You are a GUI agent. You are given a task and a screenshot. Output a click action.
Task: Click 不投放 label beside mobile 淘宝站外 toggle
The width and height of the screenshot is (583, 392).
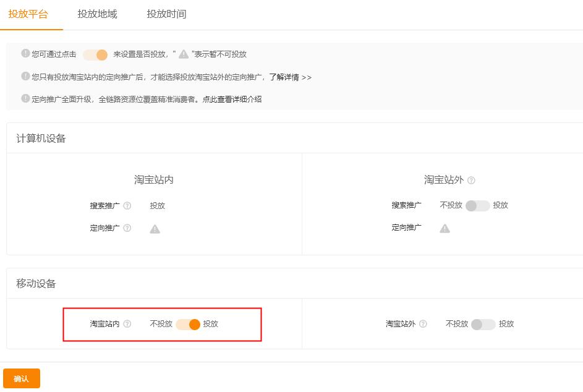click(457, 324)
